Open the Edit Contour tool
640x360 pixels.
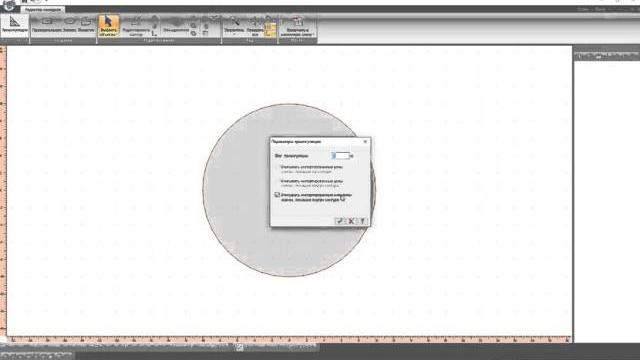point(136,26)
